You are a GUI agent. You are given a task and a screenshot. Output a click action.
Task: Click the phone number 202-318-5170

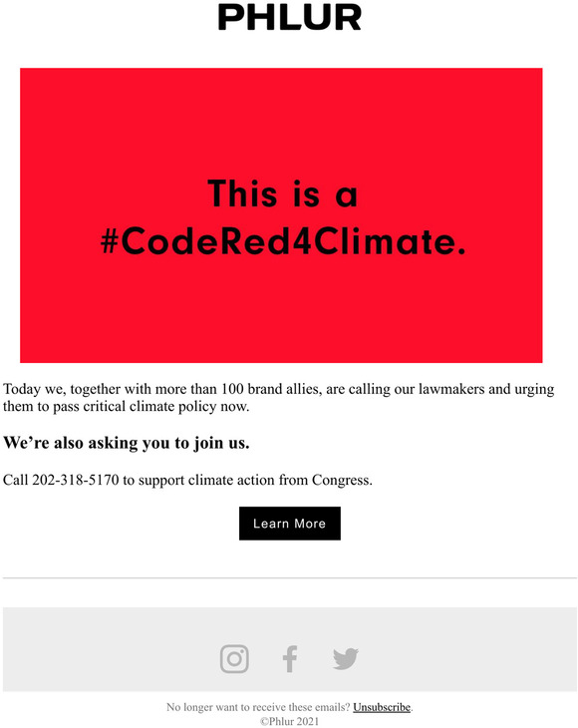76,480
